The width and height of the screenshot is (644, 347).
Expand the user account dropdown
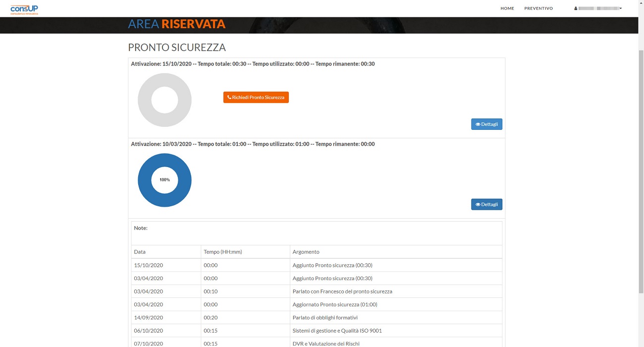(598, 8)
